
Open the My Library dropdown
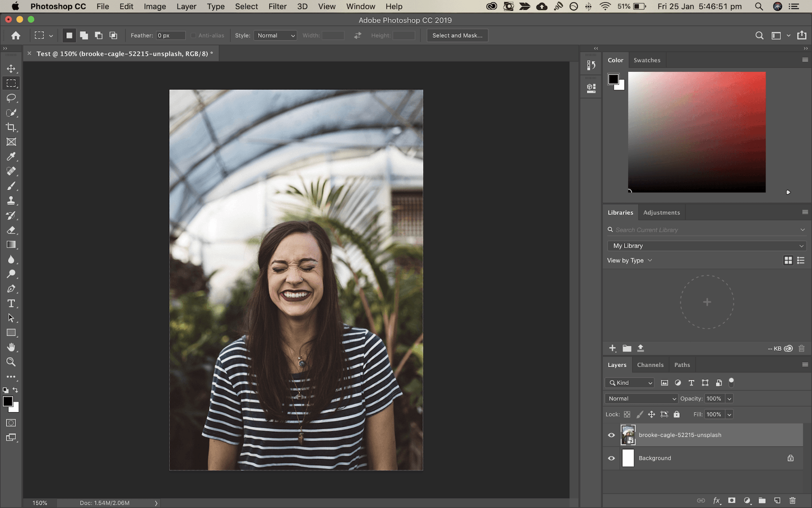point(706,246)
